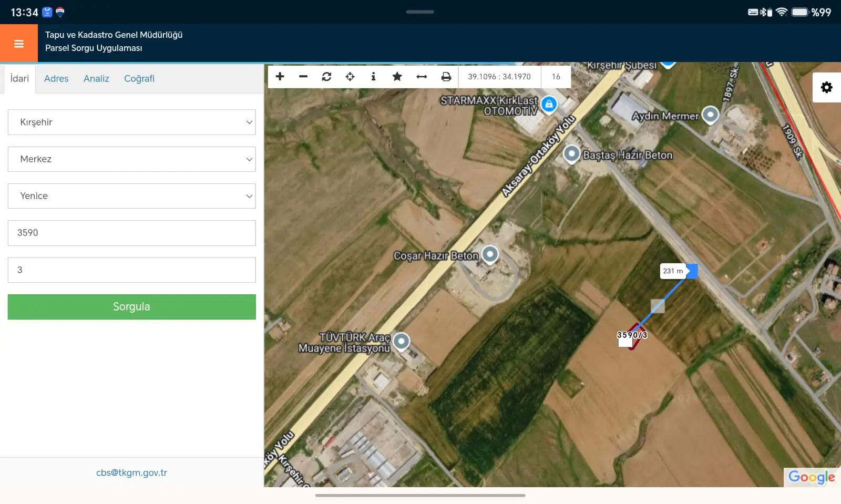Click the star favorites icon
This screenshot has width=841, height=504.
coord(397,77)
